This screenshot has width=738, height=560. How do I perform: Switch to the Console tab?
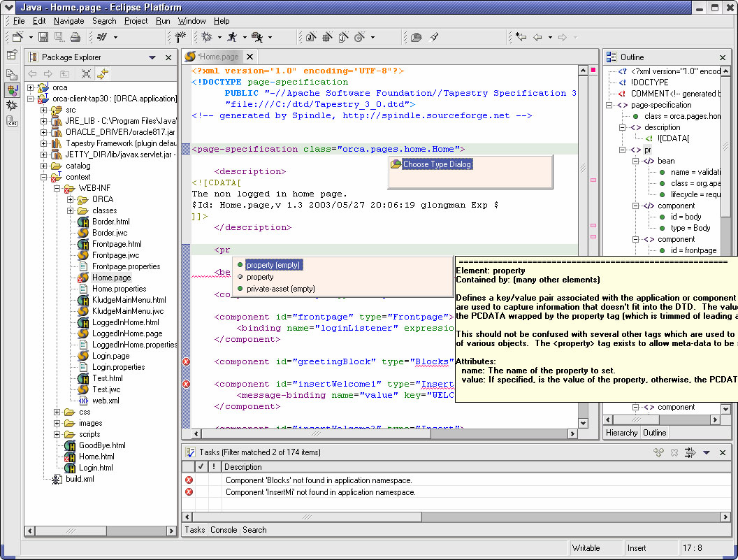click(224, 530)
